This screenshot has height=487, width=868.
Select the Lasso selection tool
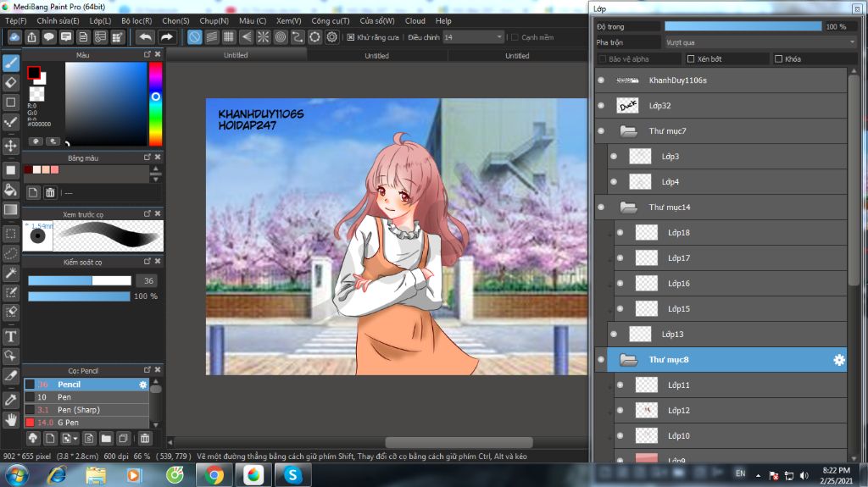coord(10,253)
